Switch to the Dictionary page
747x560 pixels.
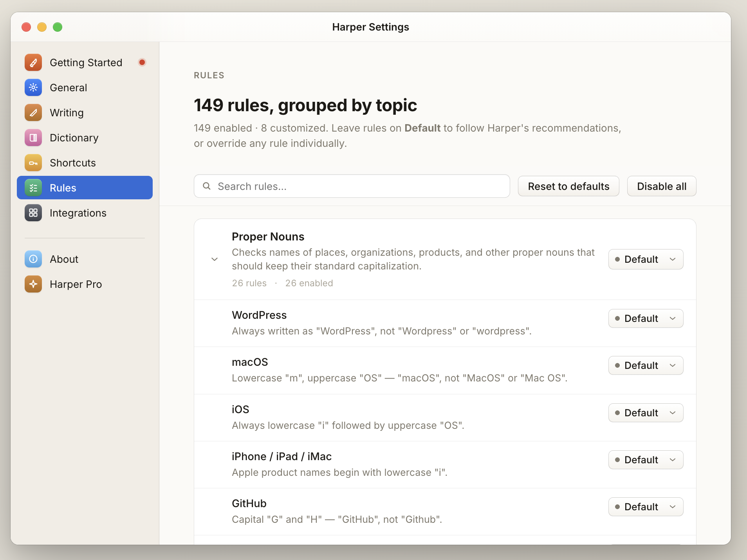point(85,138)
